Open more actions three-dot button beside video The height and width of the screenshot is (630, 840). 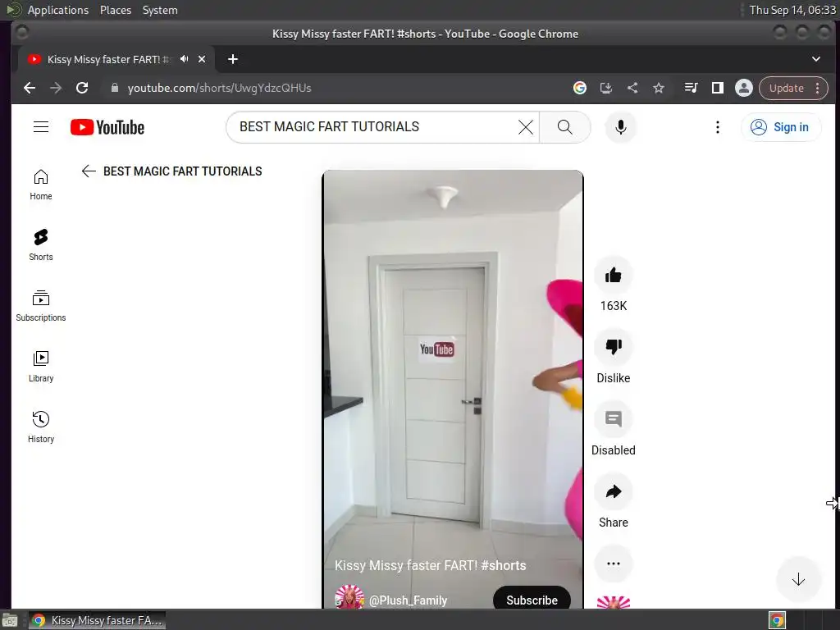click(x=614, y=564)
